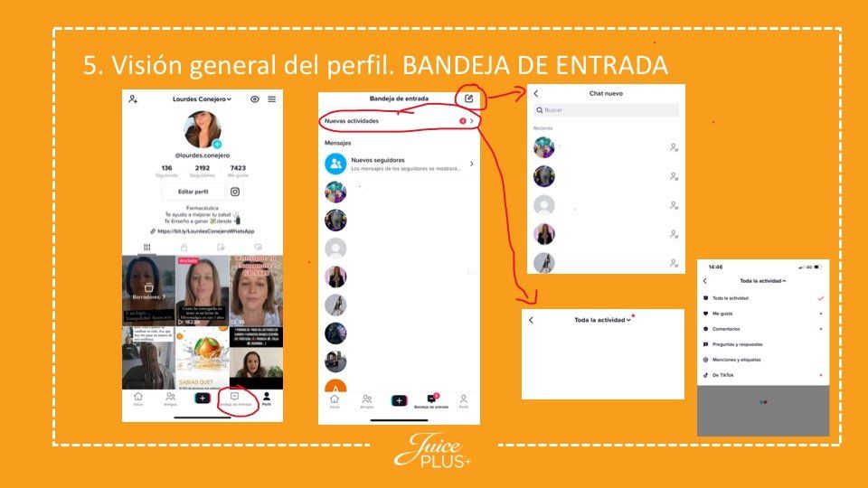Screen dimensions: 868x488
Task: Select the private videos lock tab
Action: [x=184, y=248]
